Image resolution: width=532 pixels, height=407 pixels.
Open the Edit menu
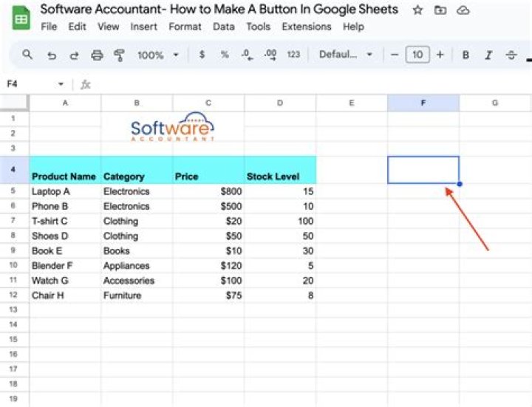click(77, 27)
